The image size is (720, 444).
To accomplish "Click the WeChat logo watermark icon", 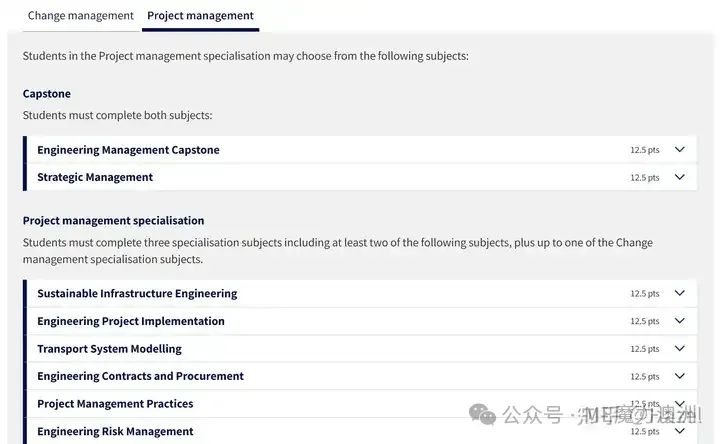I will click(482, 415).
